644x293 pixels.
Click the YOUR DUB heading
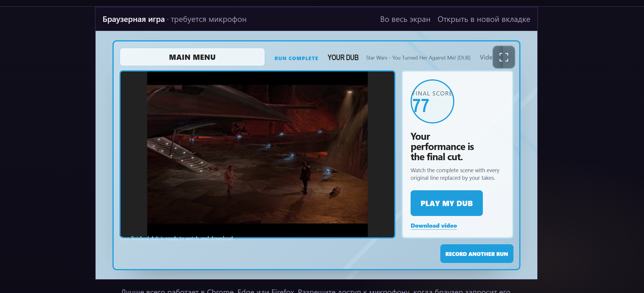click(x=343, y=57)
